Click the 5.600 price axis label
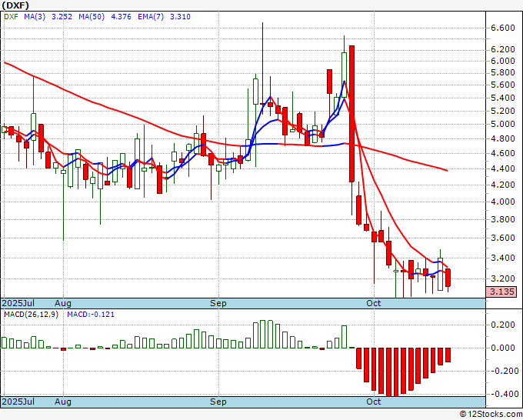523x420 pixels. (503, 85)
